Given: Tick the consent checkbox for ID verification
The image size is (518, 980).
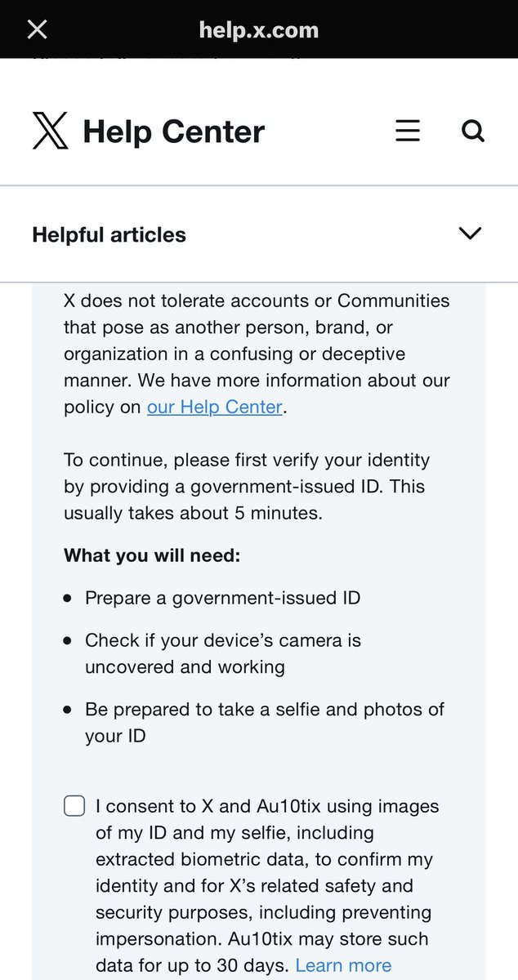Looking at the screenshot, I should click(x=74, y=807).
